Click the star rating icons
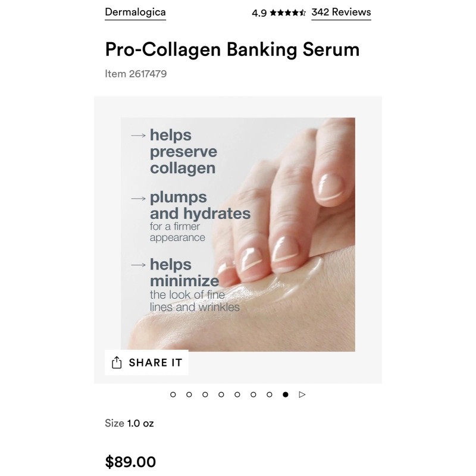This screenshot has width=476, height=476. pos(288,12)
